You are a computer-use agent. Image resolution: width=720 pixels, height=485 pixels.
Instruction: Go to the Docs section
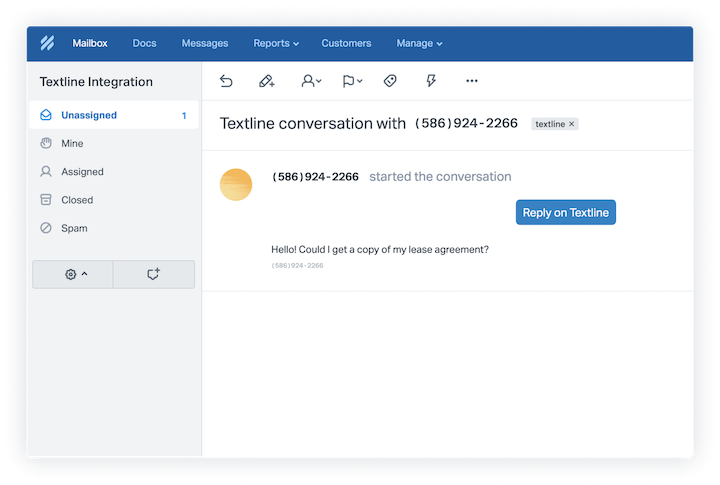[144, 43]
